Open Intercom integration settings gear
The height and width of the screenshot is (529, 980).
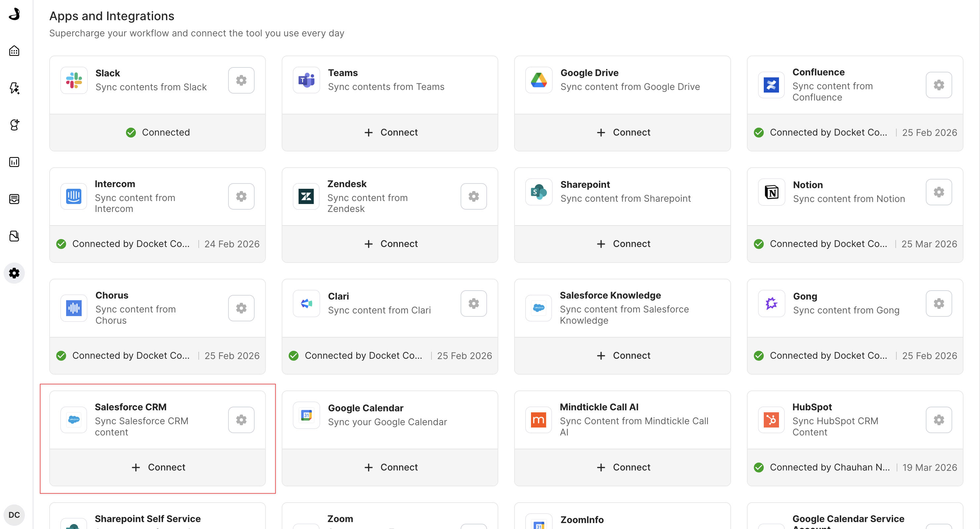coord(241,196)
